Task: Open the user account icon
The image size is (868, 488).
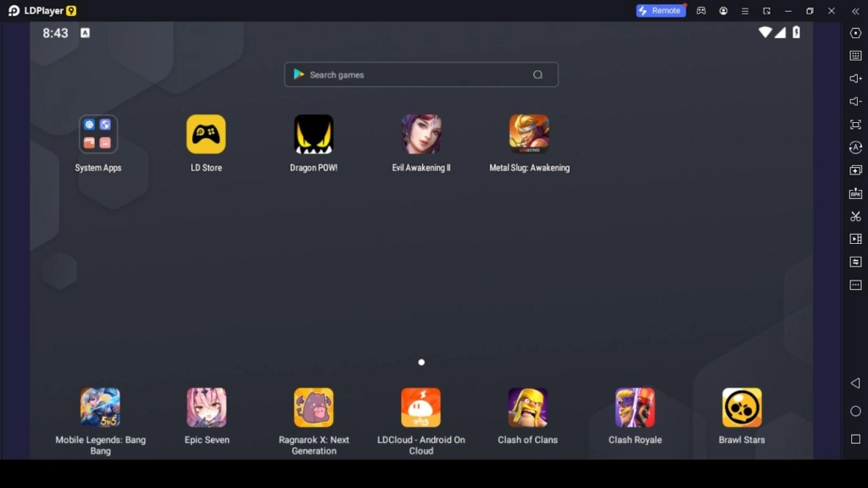Action: [723, 10]
